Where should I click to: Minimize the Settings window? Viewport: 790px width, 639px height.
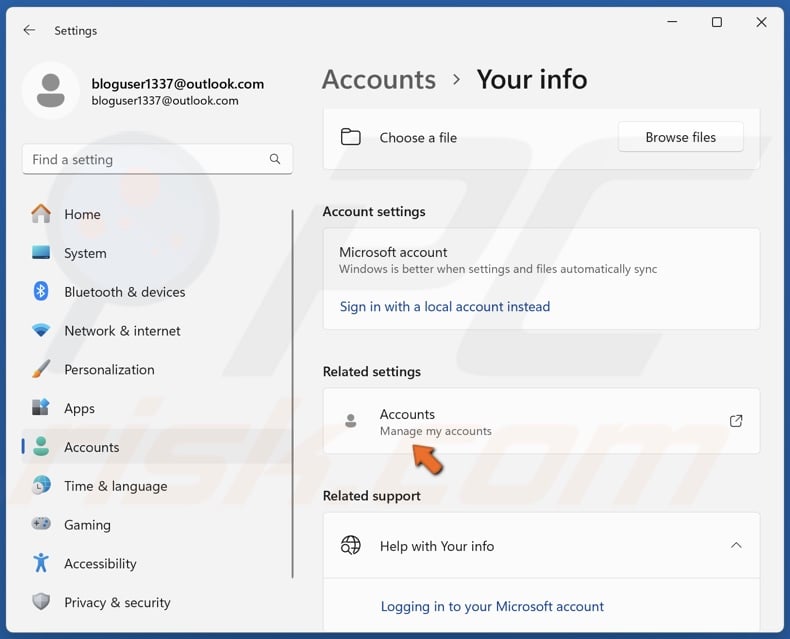point(672,22)
